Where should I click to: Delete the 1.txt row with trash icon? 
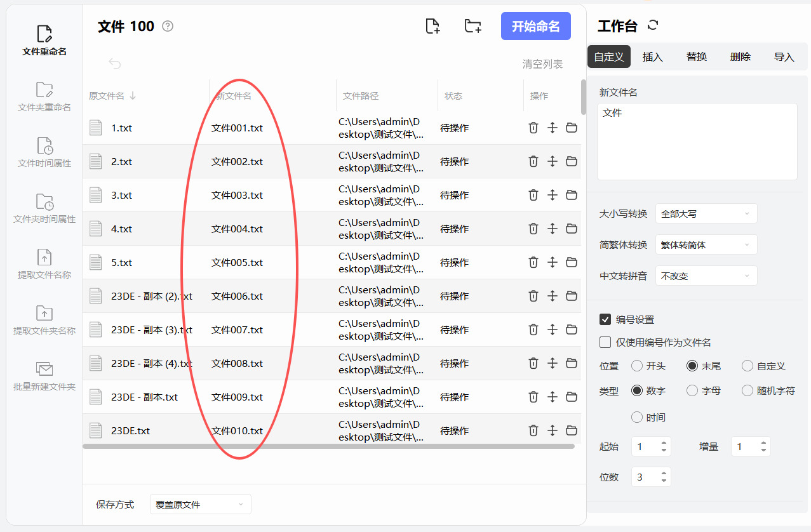(x=533, y=128)
